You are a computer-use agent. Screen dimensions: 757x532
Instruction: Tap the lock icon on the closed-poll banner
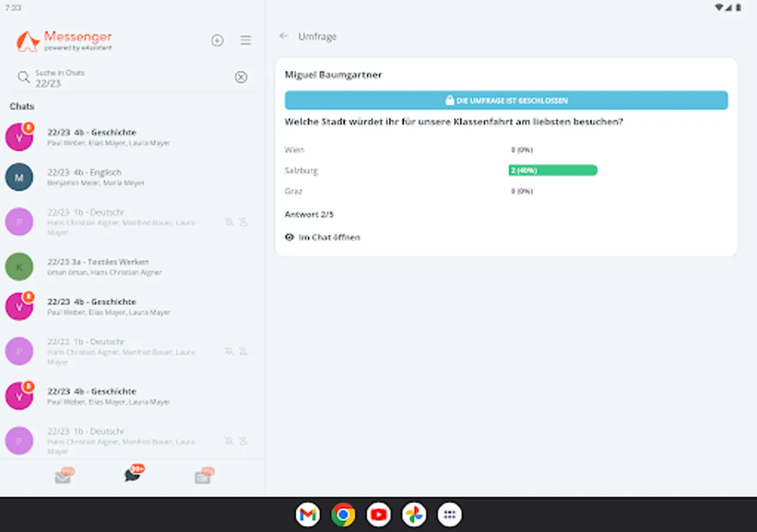coord(449,100)
